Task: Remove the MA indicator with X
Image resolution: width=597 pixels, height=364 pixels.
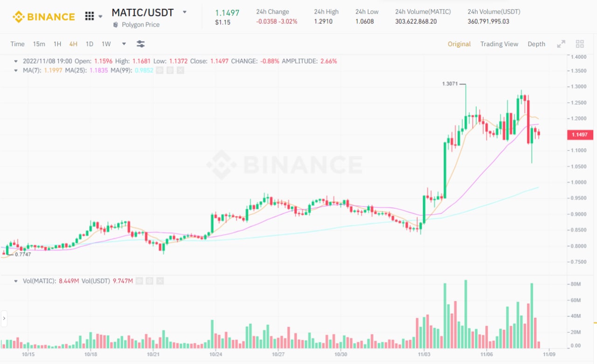Action: (180, 70)
